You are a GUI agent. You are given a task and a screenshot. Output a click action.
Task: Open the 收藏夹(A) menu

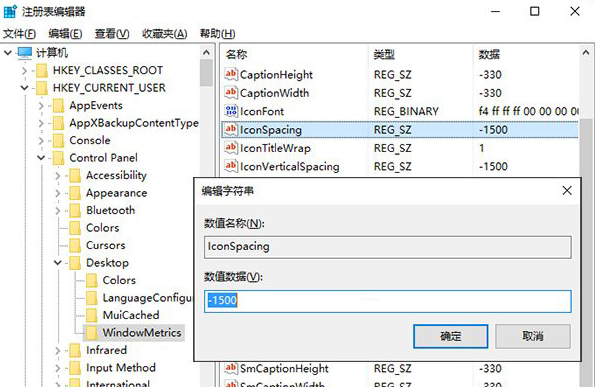pyautogui.click(x=165, y=34)
